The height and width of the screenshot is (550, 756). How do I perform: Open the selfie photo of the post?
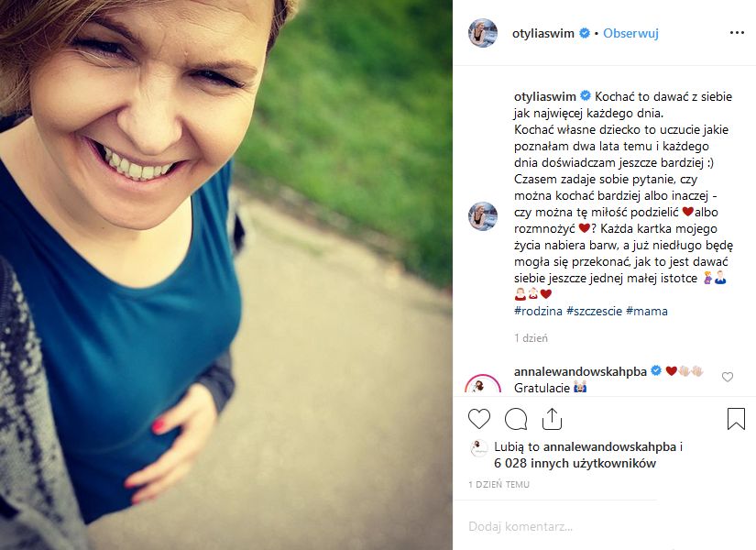(x=226, y=275)
